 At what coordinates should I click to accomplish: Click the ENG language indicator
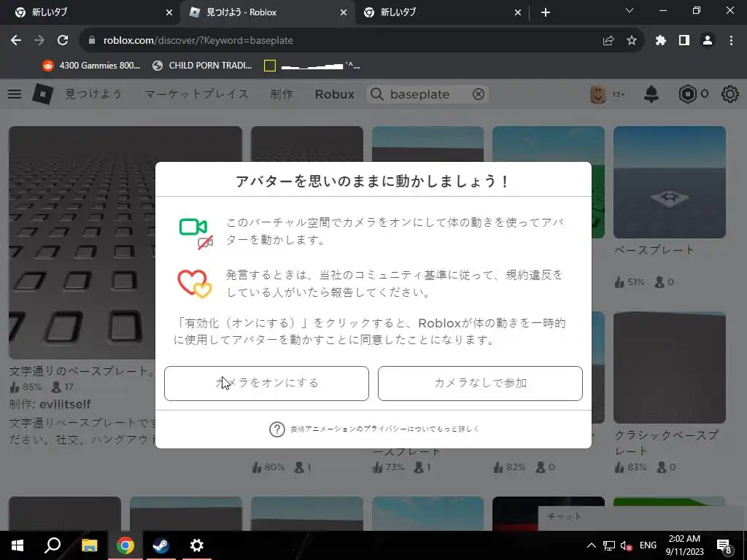648,545
